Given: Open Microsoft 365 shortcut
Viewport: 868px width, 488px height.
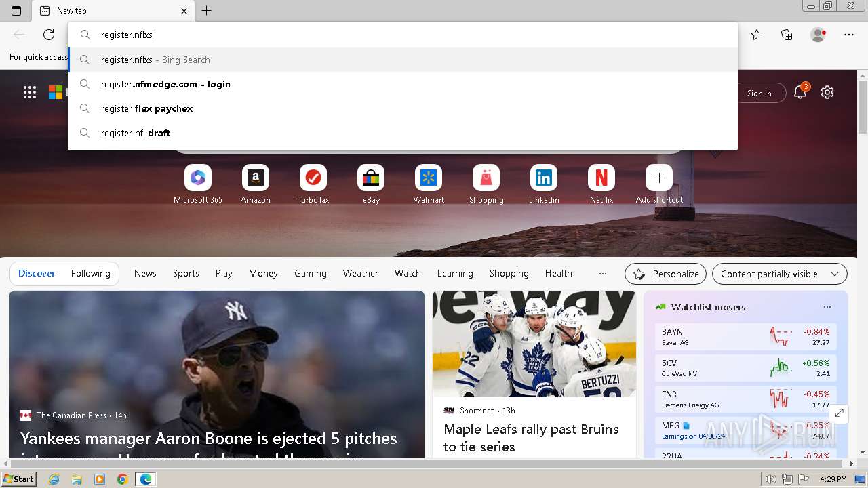Looking at the screenshot, I should click(198, 184).
